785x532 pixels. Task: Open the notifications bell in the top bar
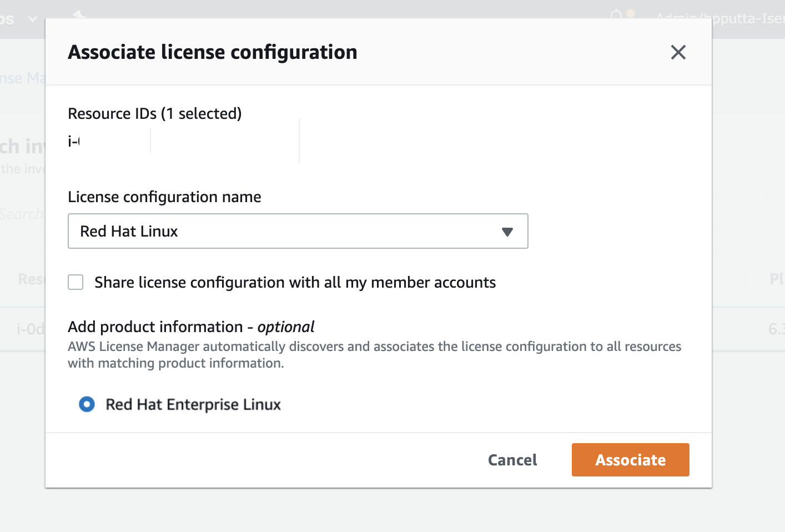[616, 15]
